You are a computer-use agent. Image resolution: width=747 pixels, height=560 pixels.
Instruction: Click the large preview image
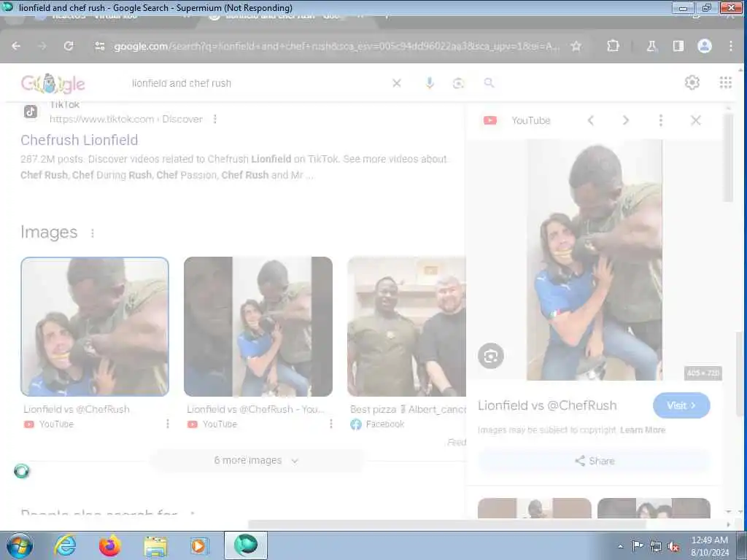pos(595,260)
